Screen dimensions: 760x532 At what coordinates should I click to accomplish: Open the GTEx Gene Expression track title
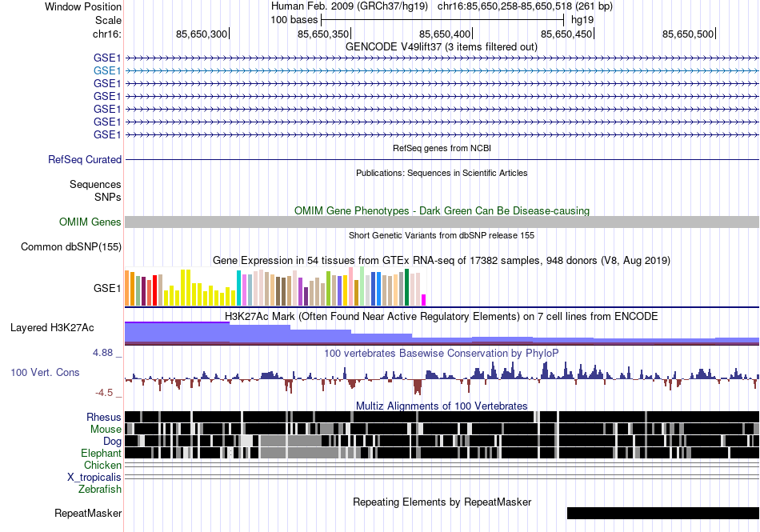(x=442, y=261)
